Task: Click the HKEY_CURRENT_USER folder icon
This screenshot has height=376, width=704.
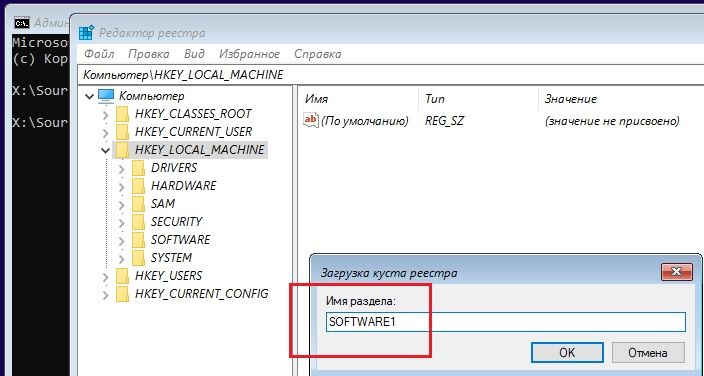Action: (123, 132)
